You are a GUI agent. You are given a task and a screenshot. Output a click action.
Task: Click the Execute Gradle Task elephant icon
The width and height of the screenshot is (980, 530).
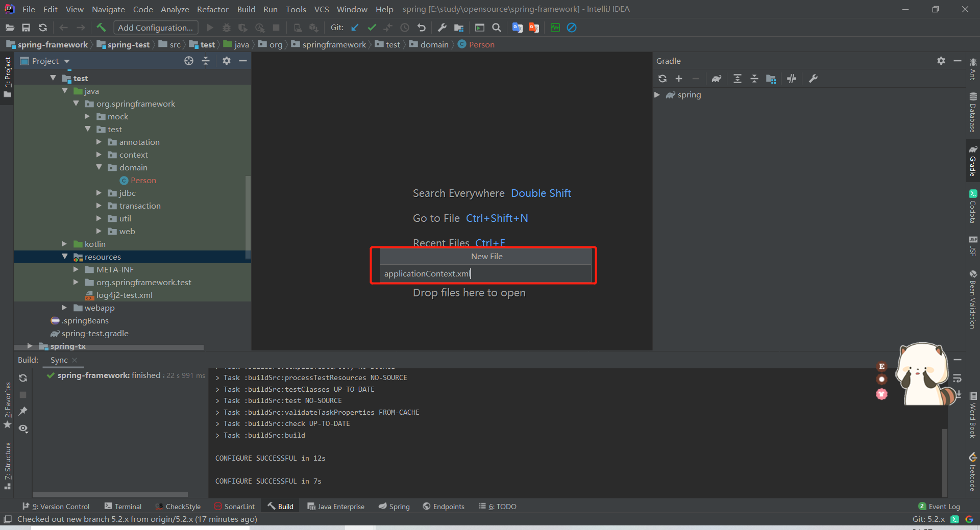click(x=717, y=79)
